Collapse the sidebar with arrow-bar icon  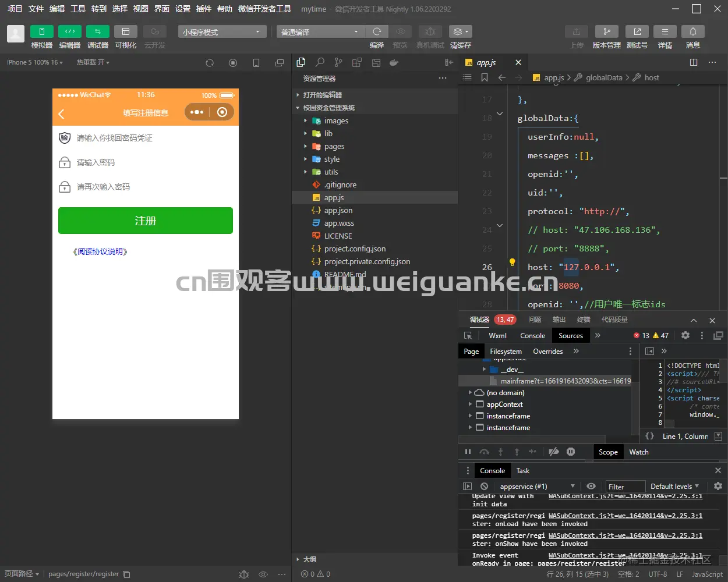click(x=448, y=62)
